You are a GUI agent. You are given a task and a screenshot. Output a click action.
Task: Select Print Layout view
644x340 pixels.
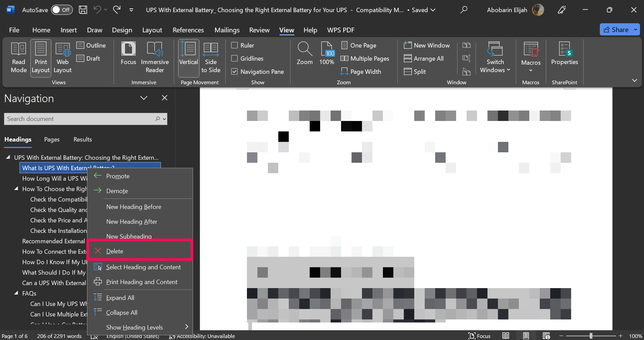40,58
